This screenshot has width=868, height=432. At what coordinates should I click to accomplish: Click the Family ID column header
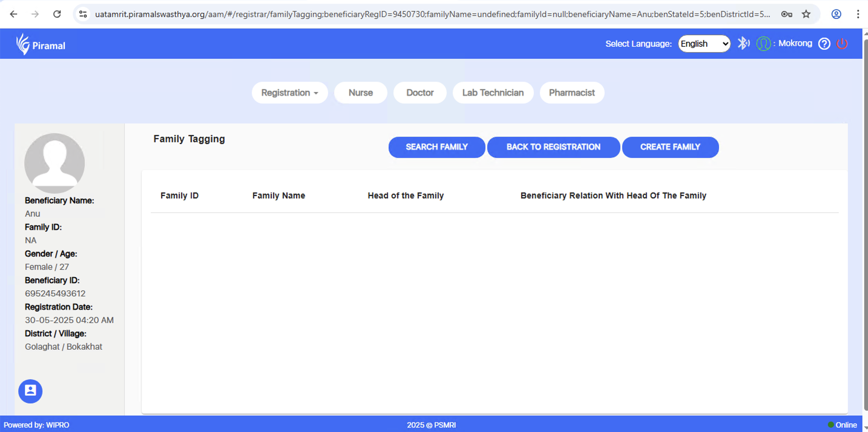[x=179, y=195]
